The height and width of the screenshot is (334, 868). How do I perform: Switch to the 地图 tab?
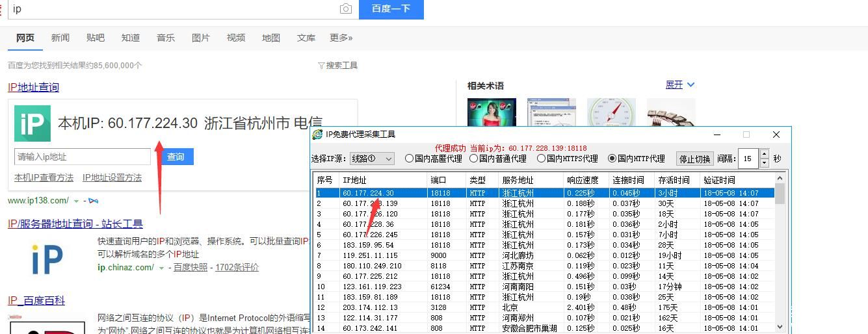[x=271, y=38]
